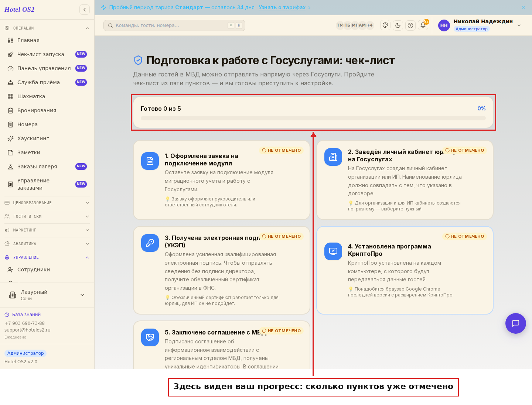This screenshot has height=405, width=532.
Task: Toggle НЕ ОТМЕЧЕНО on step 5 card
Action: [282, 331]
